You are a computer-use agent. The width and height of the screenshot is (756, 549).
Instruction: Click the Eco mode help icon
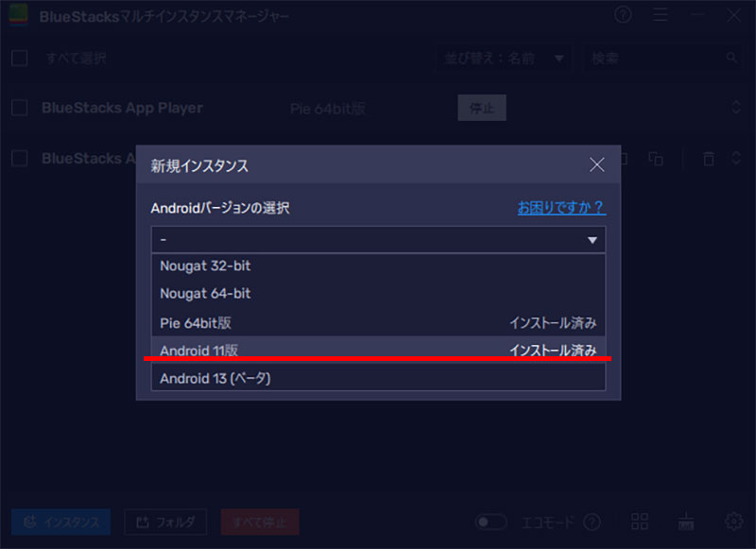pos(593,522)
